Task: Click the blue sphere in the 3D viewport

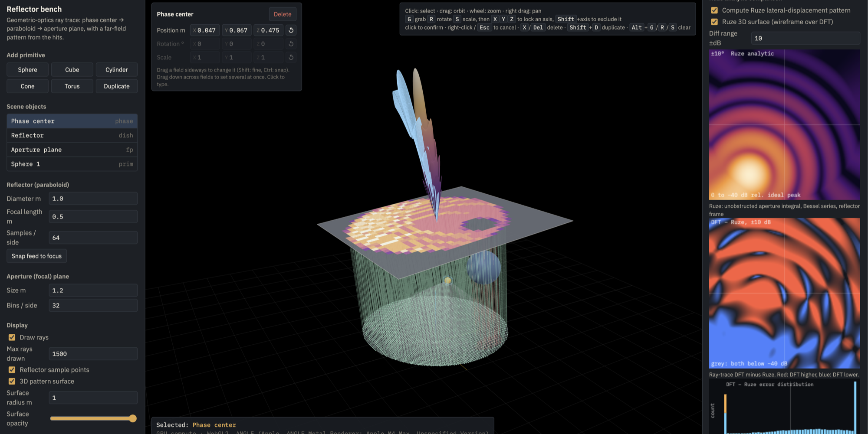Action: [484, 267]
